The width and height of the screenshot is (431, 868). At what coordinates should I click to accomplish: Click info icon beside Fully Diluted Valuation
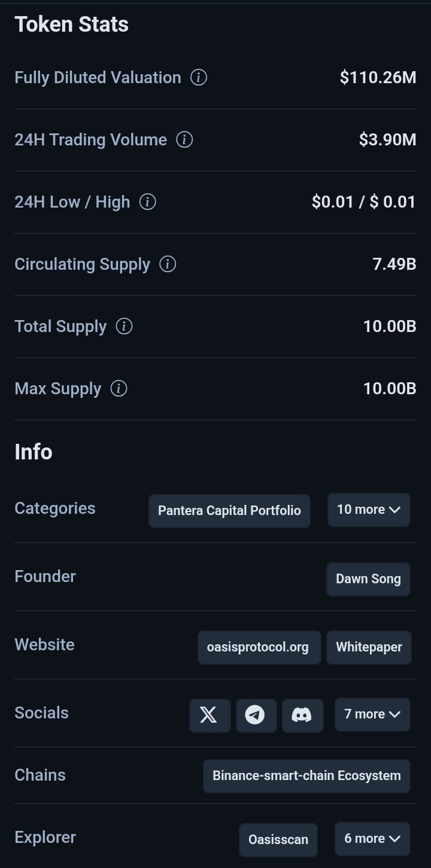[x=199, y=78]
